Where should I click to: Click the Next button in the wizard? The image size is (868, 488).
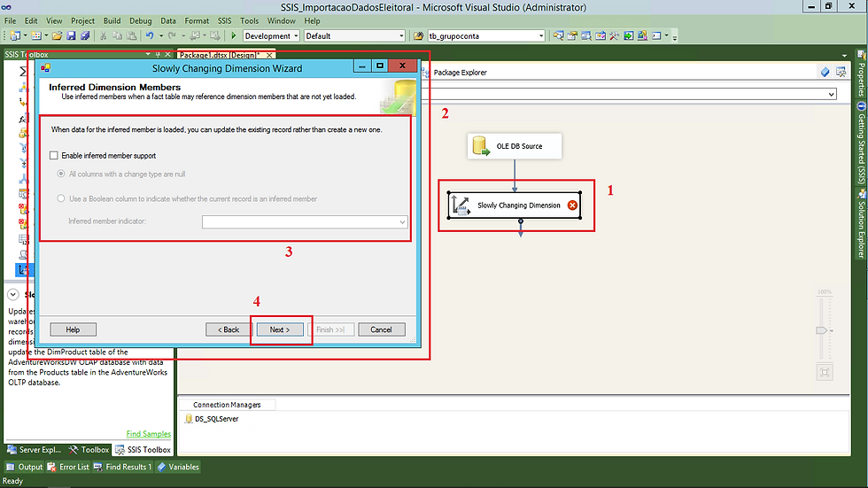tap(280, 329)
